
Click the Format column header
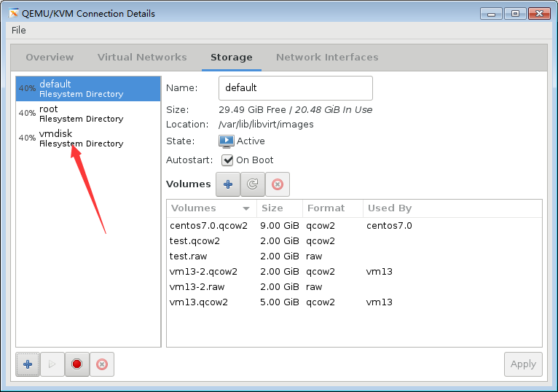click(333, 208)
